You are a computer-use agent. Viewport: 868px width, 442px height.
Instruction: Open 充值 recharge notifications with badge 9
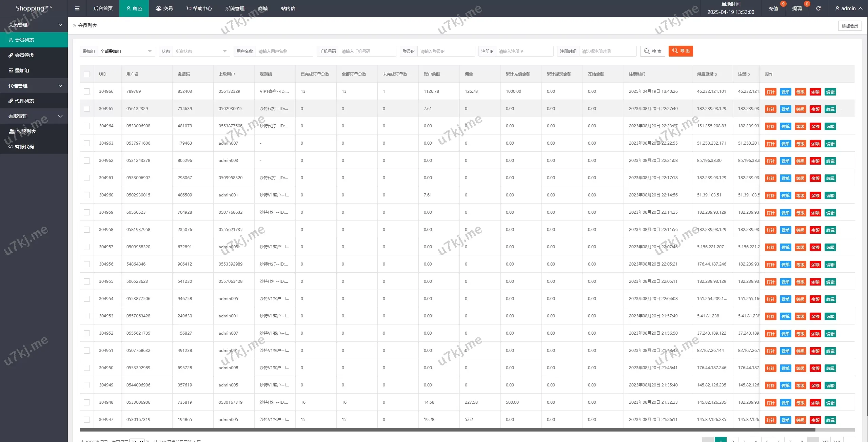pos(773,8)
